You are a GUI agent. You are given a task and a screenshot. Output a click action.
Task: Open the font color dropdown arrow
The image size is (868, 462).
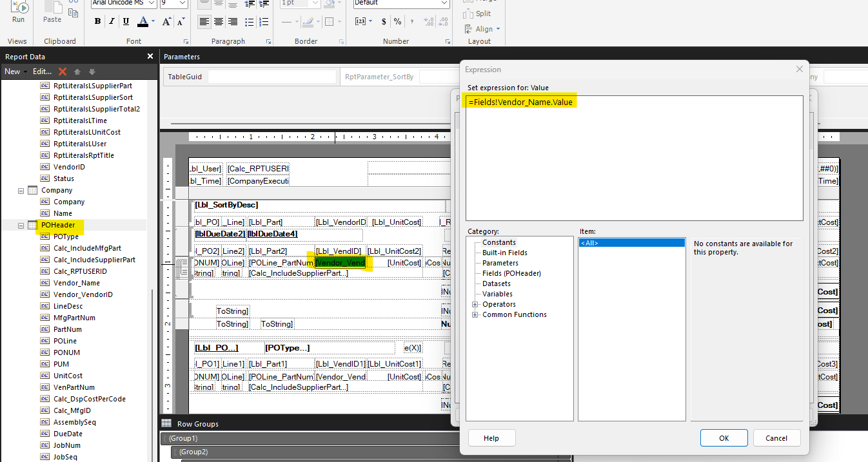(152, 21)
